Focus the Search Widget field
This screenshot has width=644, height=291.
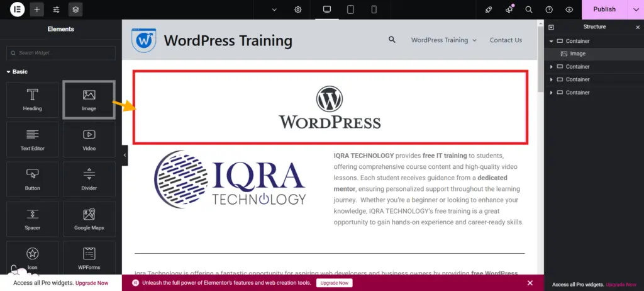[61, 53]
